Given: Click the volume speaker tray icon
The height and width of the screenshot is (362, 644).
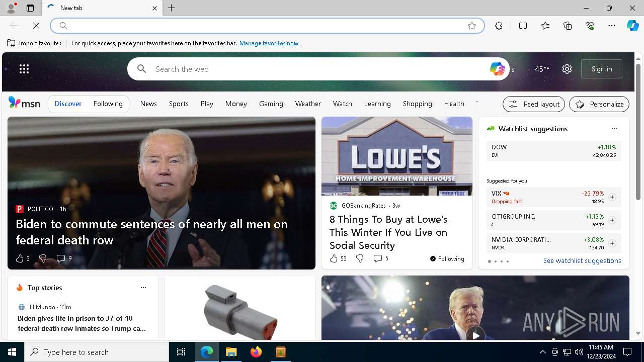Looking at the screenshot, I should (579, 352).
